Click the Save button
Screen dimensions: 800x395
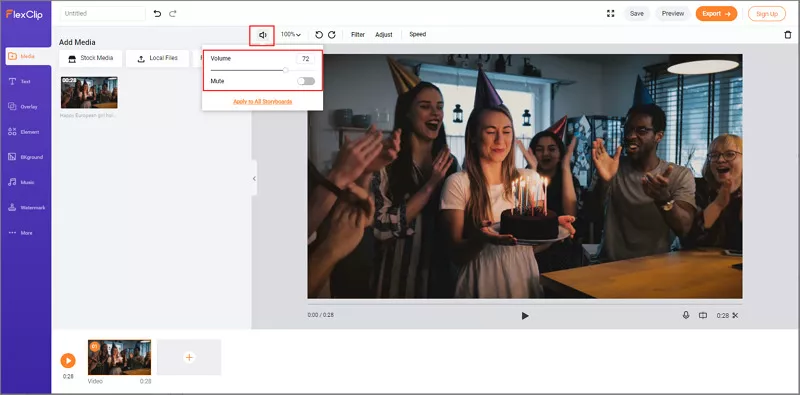coord(637,14)
